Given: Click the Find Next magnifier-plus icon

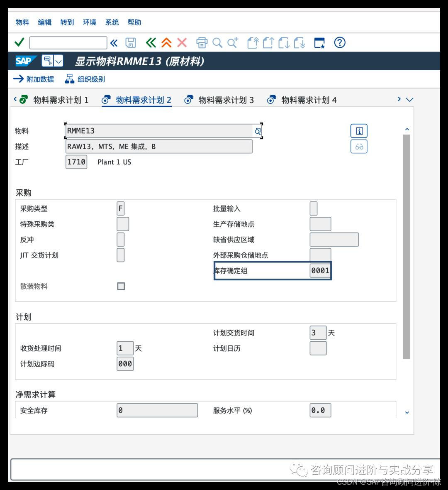Looking at the screenshot, I should pos(233,42).
